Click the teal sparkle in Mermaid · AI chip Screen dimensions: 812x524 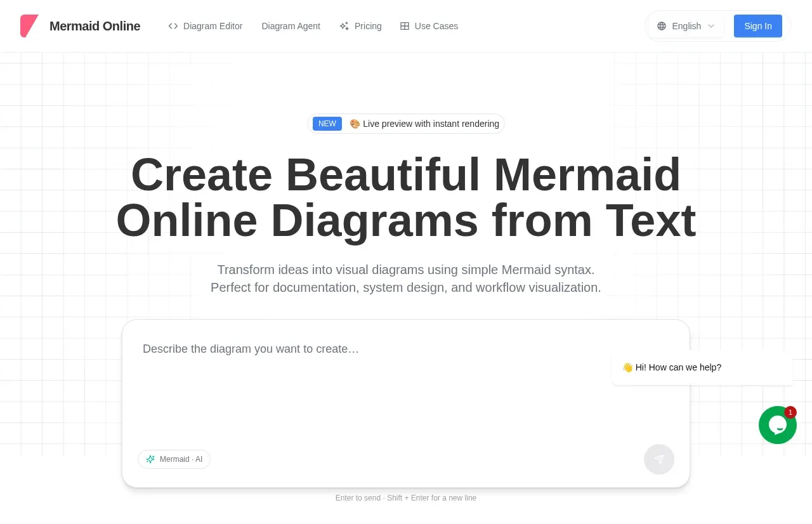tap(150, 459)
